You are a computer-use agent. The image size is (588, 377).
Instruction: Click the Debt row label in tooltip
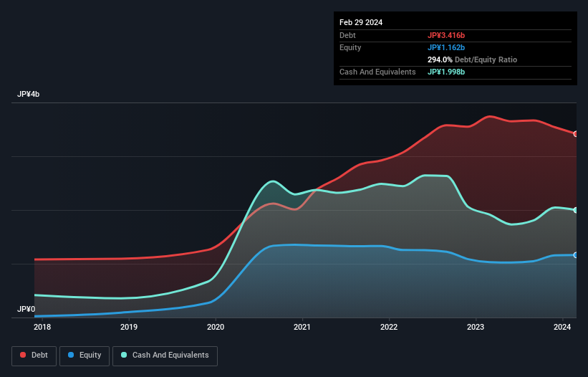(x=347, y=35)
